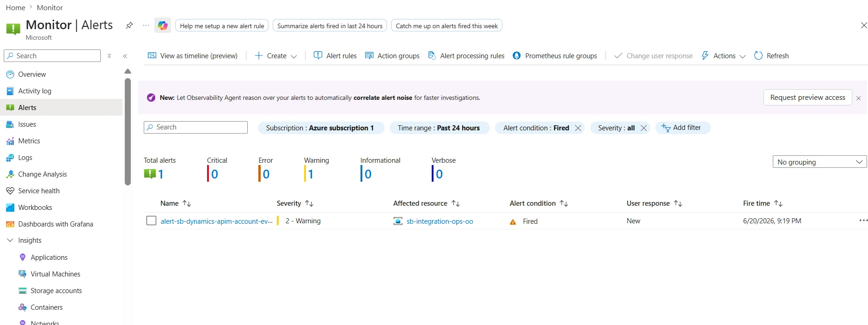Open Alert processing rules
This screenshot has height=325, width=868.
click(466, 55)
